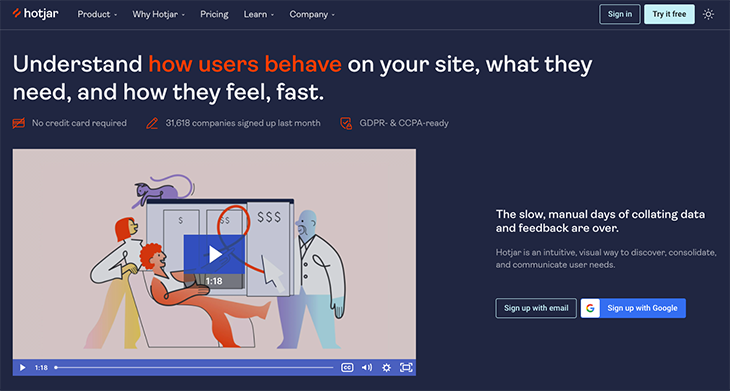Open the Product dropdown menu
The width and height of the screenshot is (730, 391).
tap(97, 14)
